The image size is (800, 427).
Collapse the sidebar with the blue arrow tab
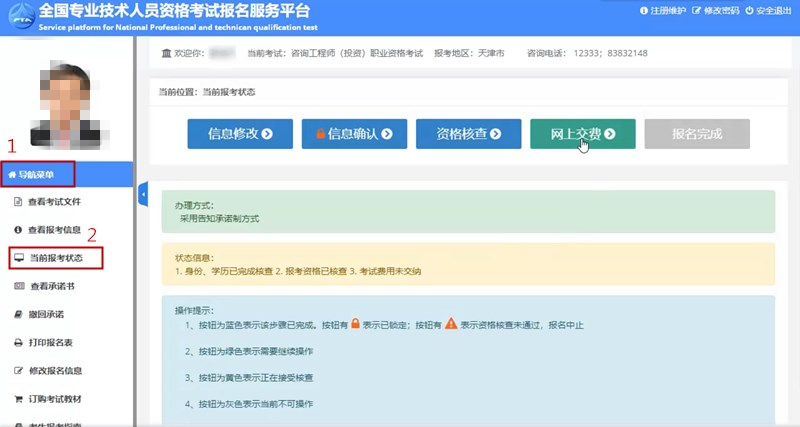pyautogui.click(x=143, y=194)
